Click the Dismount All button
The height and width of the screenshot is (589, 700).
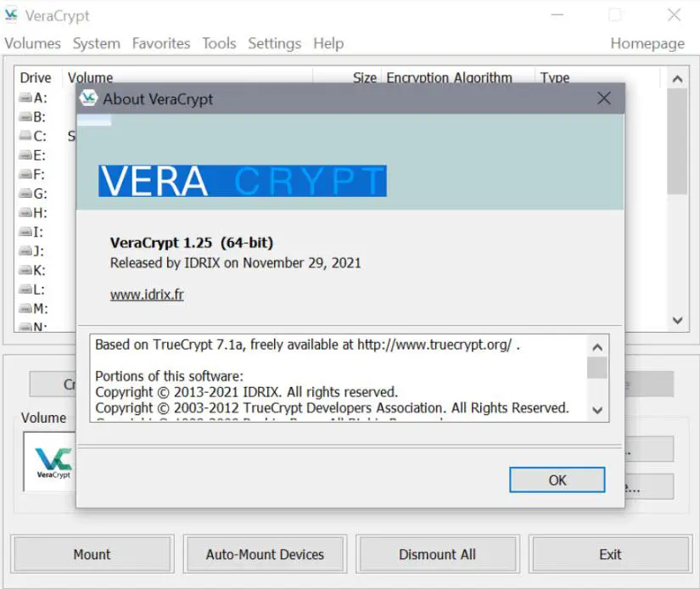(x=437, y=554)
